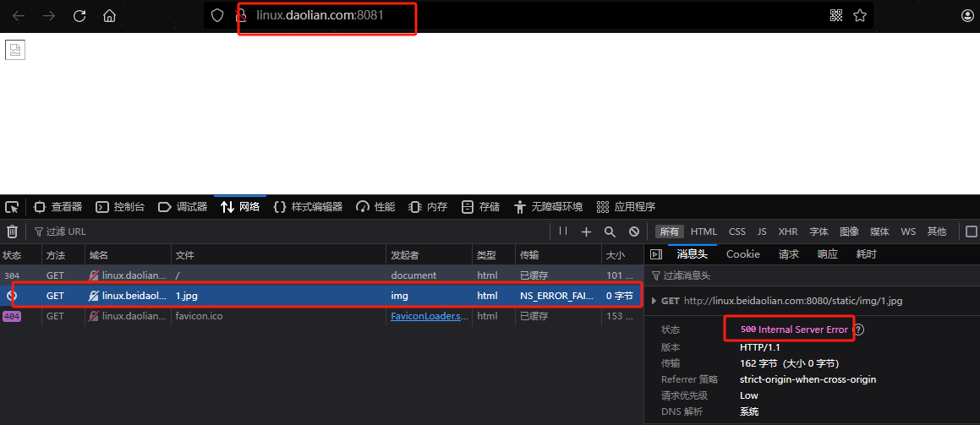The width and height of the screenshot is (980, 425).
Task: Open the 响应 response tab
Action: [828, 254]
